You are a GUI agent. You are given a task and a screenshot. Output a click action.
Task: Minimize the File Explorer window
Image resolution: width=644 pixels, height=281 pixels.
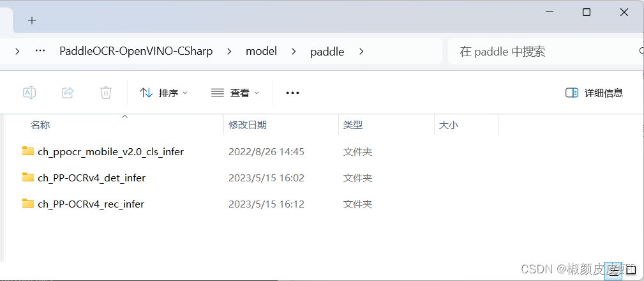click(x=550, y=12)
